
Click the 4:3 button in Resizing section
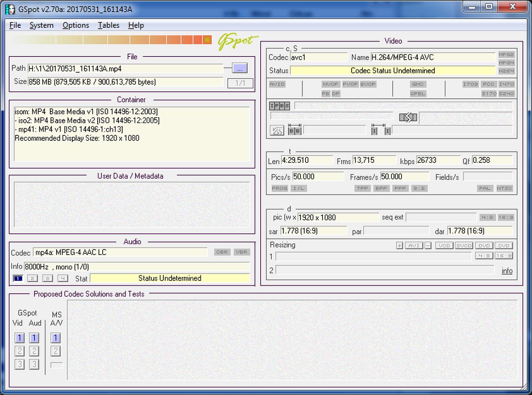coord(484,256)
